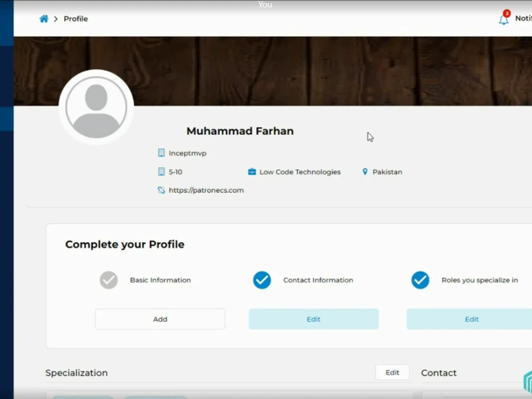Click the red notification count badge
Screen dimensions: 532x399
[506, 13]
